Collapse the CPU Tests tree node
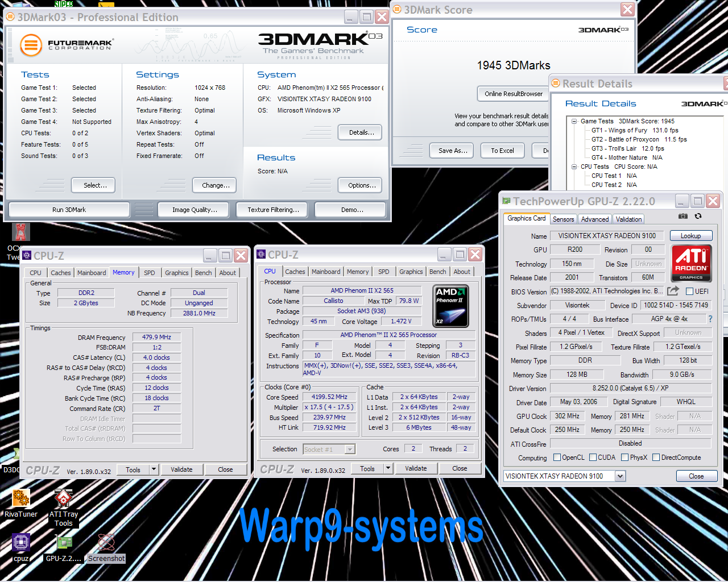This screenshot has width=728, height=582. (x=574, y=167)
